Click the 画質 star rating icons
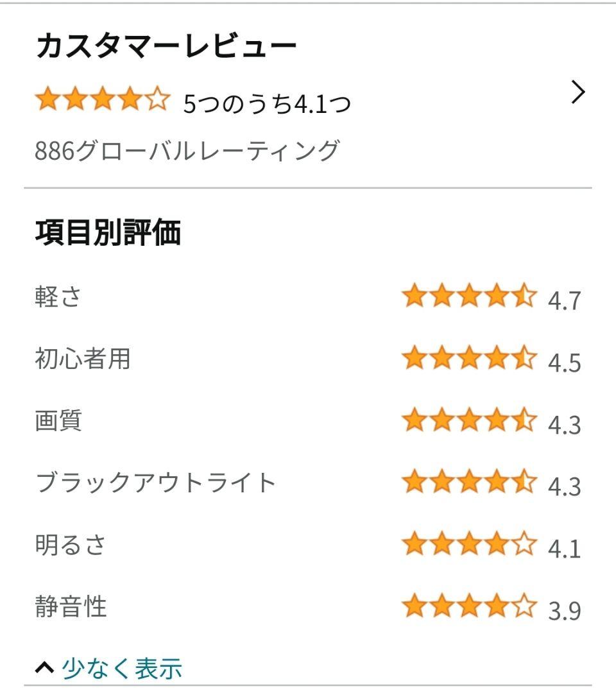Screen dimensions: 616x693 click(x=469, y=422)
